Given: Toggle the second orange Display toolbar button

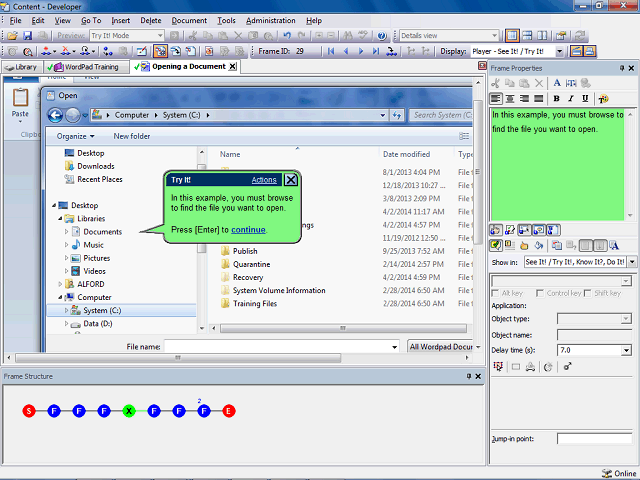Looking at the screenshot, I should tap(589, 51).
